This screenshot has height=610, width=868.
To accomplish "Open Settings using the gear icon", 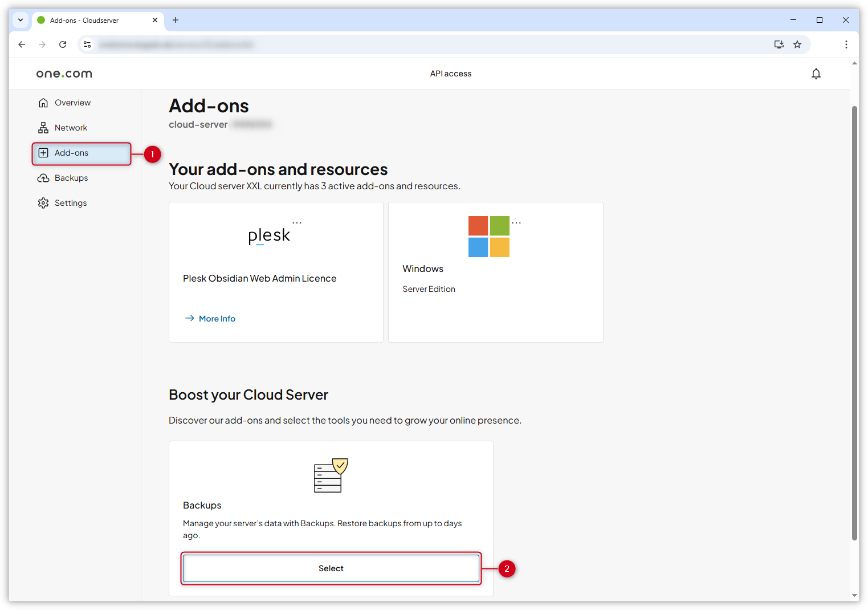I will coord(44,202).
